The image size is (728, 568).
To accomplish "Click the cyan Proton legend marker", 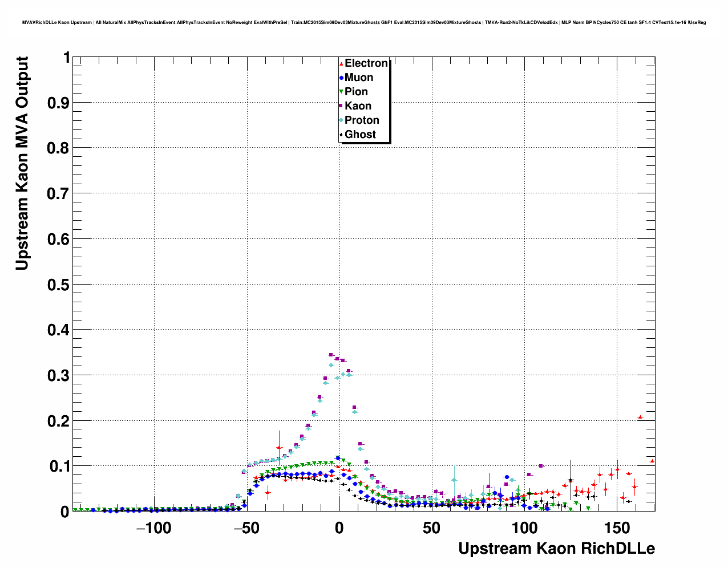I will 341,120.
